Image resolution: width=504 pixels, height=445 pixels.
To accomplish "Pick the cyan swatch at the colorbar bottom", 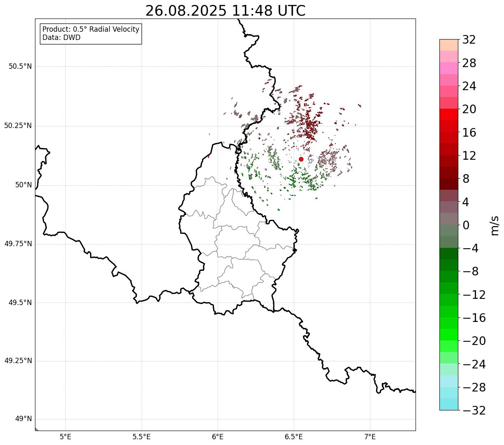I will [x=448, y=404].
